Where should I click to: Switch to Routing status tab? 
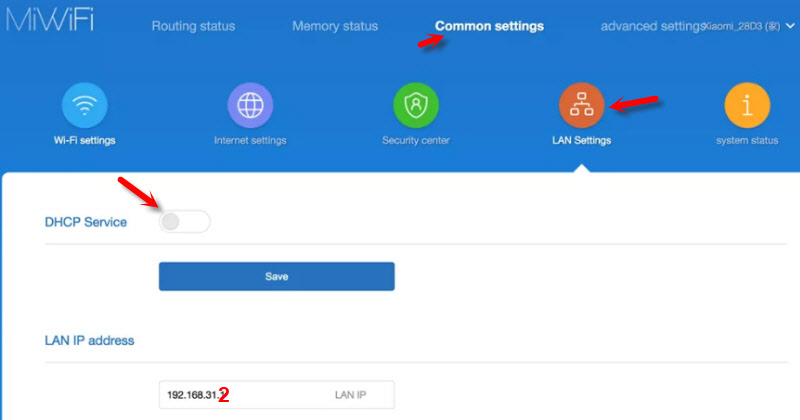point(193,26)
